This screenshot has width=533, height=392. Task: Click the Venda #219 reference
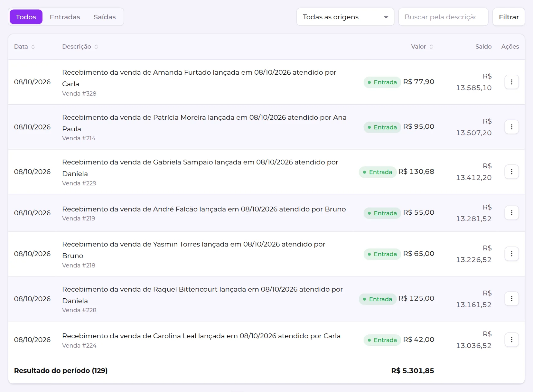point(79,218)
